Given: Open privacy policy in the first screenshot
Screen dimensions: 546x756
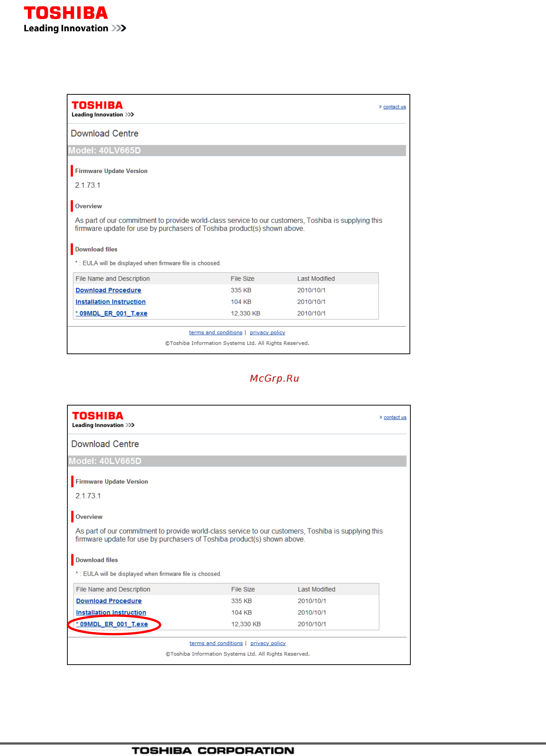Looking at the screenshot, I should tap(268, 332).
